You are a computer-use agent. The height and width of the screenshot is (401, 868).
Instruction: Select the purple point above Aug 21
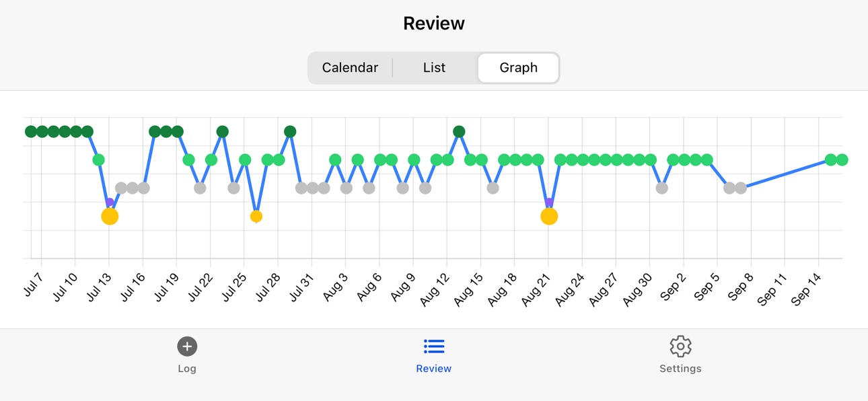coord(549,203)
